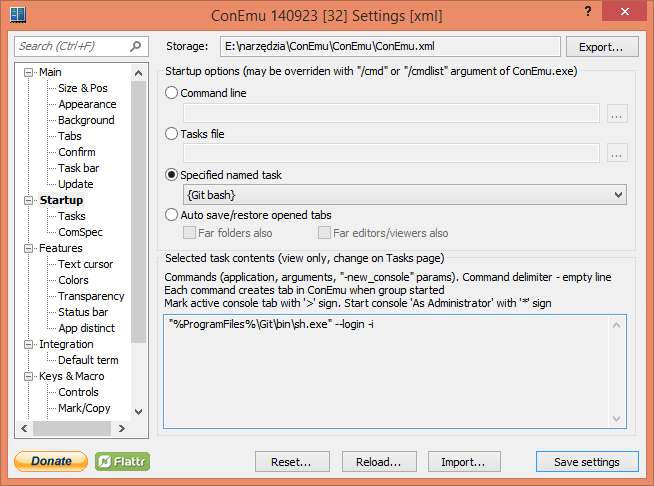The height and width of the screenshot is (486, 654).
Task: Open the {Git bash} named task dropdown
Action: point(405,195)
